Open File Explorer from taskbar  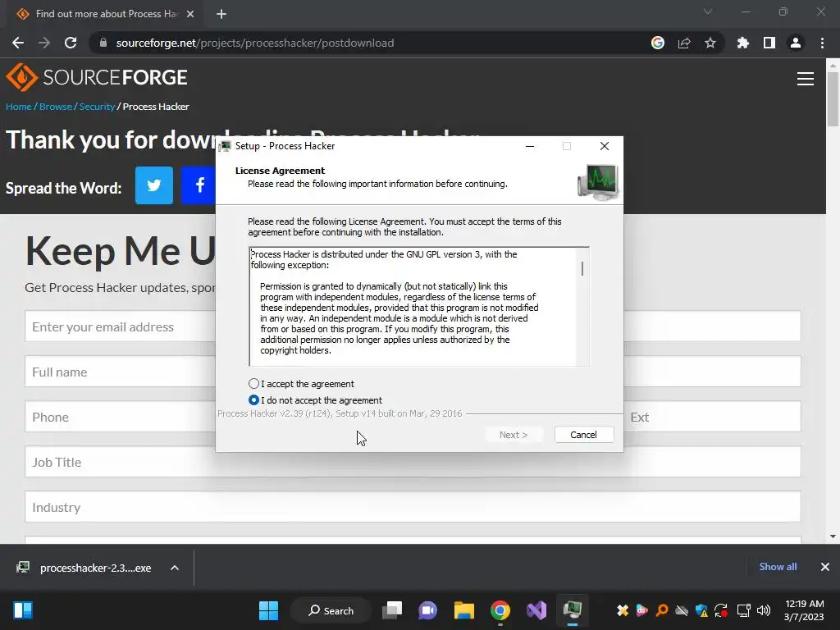[464, 610]
